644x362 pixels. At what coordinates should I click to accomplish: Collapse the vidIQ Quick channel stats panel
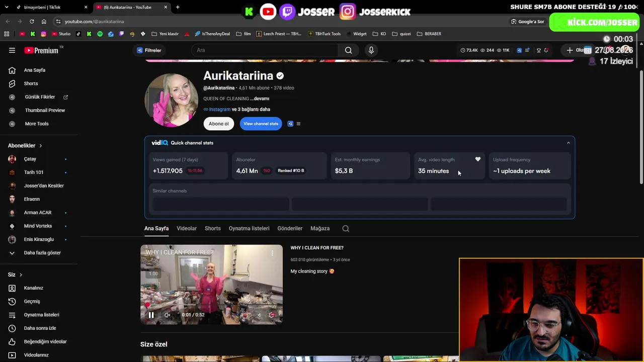[x=569, y=143]
